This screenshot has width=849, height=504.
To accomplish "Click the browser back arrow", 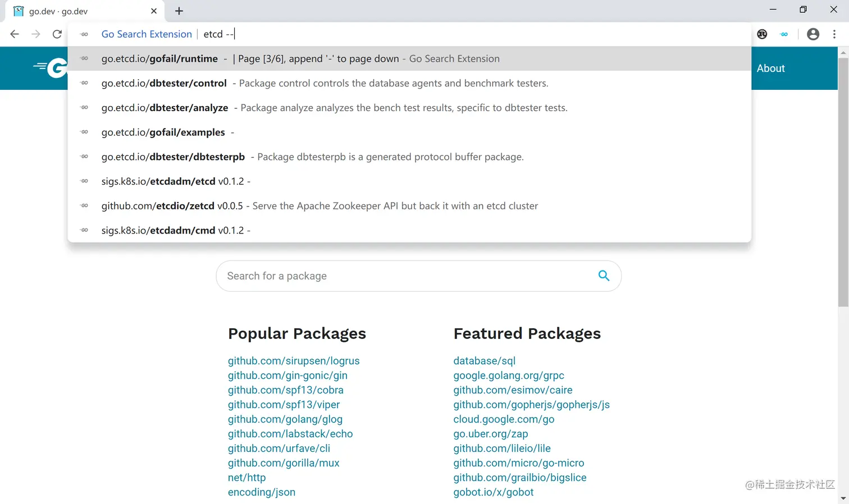I will pyautogui.click(x=15, y=34).
